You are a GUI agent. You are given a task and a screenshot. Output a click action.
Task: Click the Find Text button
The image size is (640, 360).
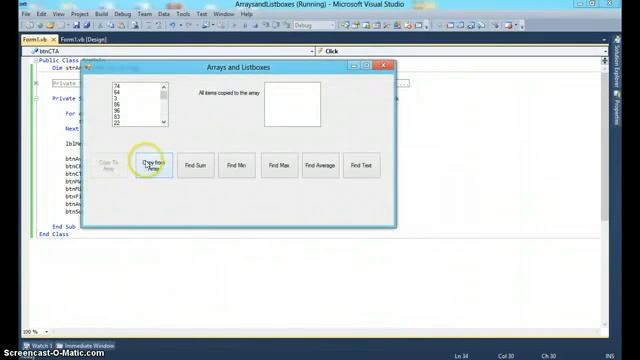click(362, 165)
